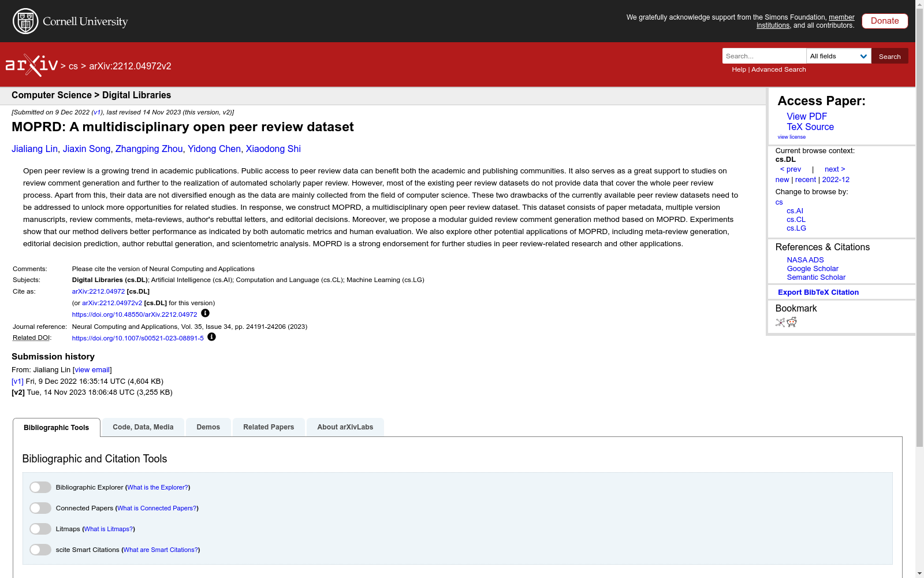Change browse context to cs.LG
Viewport: 924px width, 578px height.
(x=796, y=228)
